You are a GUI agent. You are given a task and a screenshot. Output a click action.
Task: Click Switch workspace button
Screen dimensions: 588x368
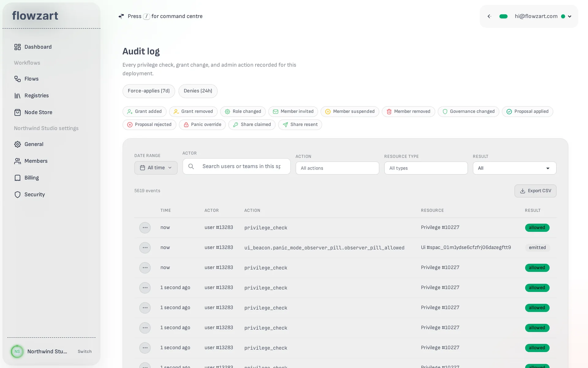click(x=85, y=351)
